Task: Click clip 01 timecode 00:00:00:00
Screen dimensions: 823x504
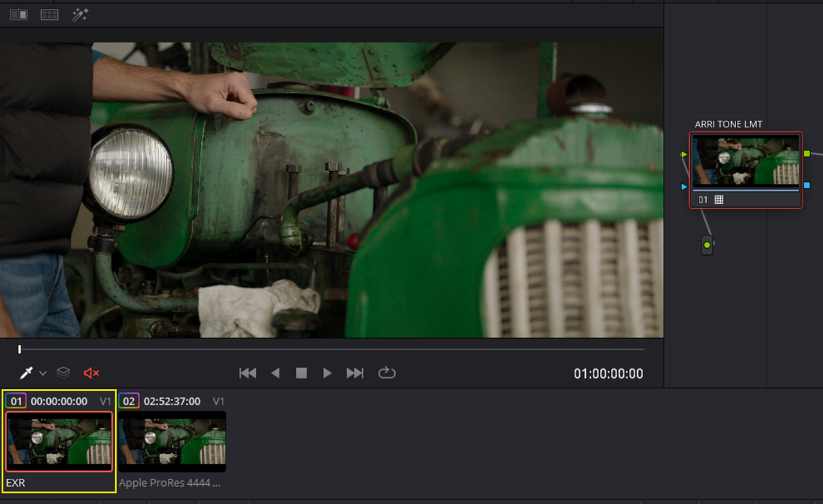Action: click(x=59, y=401)
